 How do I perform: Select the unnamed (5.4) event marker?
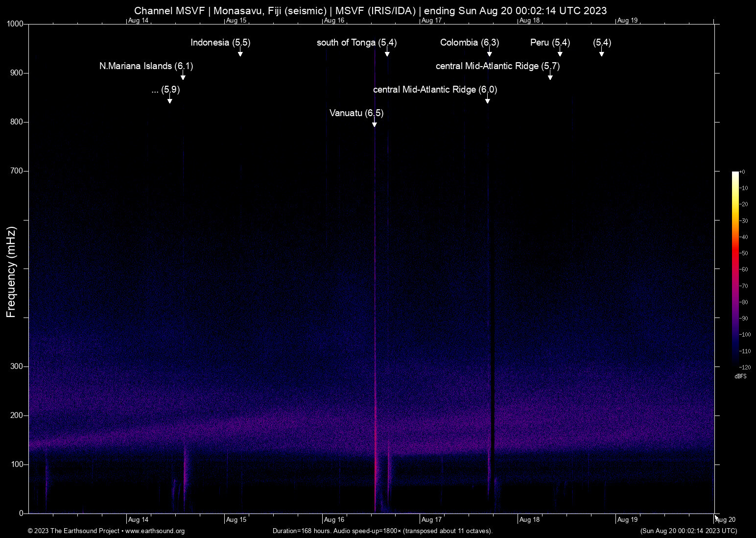[x=602, y=55]
